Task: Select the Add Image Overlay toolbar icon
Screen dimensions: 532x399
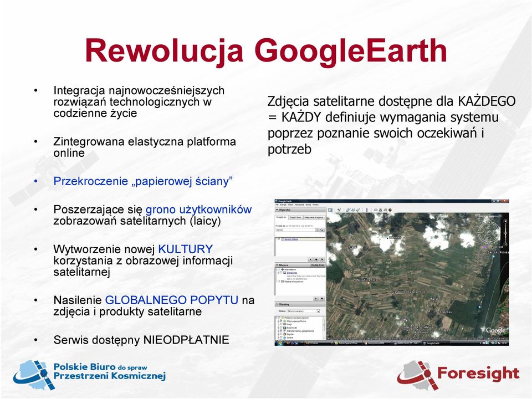Action: click(x=358, y=210)
